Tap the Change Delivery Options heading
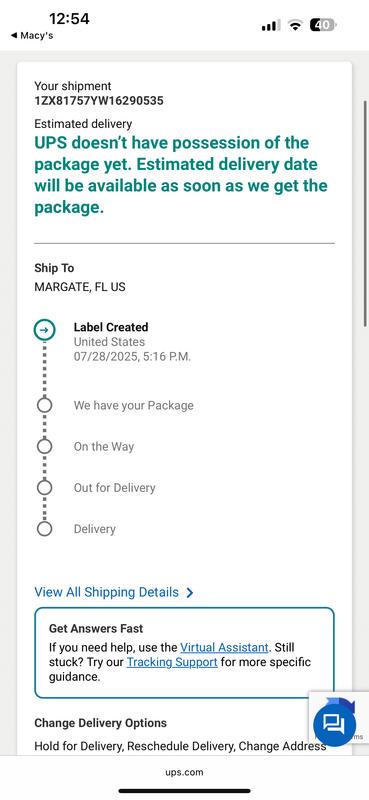Image resolution: width=369 pixels, height=800 pixels. coord(101,723)
